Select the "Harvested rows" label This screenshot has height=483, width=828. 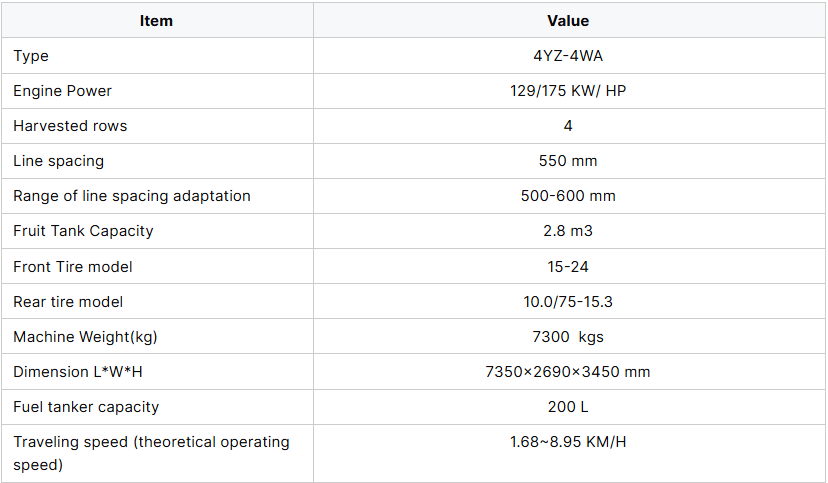pos(70,126)
